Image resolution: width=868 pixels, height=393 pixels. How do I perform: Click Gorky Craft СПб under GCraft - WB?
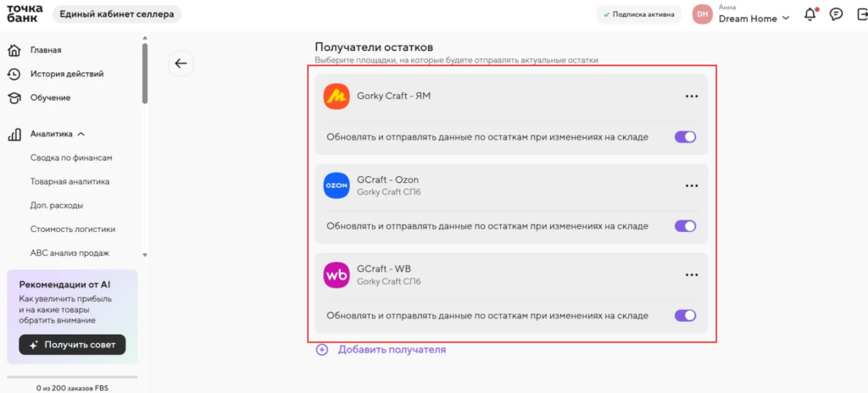[388, 282]
